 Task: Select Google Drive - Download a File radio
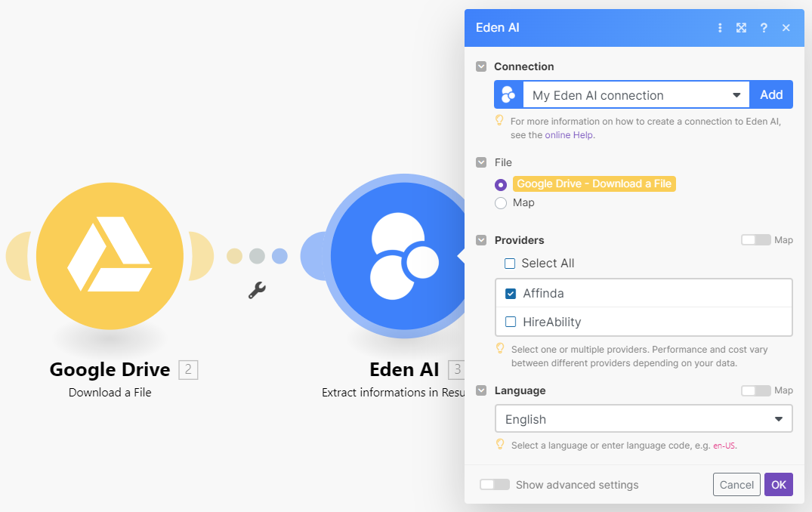[500, 185]
